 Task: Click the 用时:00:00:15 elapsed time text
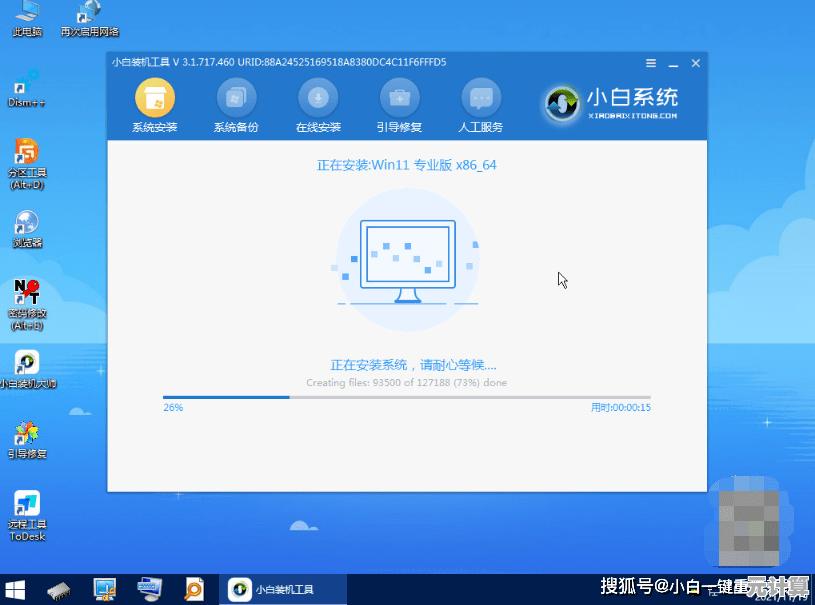click(x=621, y=407)
